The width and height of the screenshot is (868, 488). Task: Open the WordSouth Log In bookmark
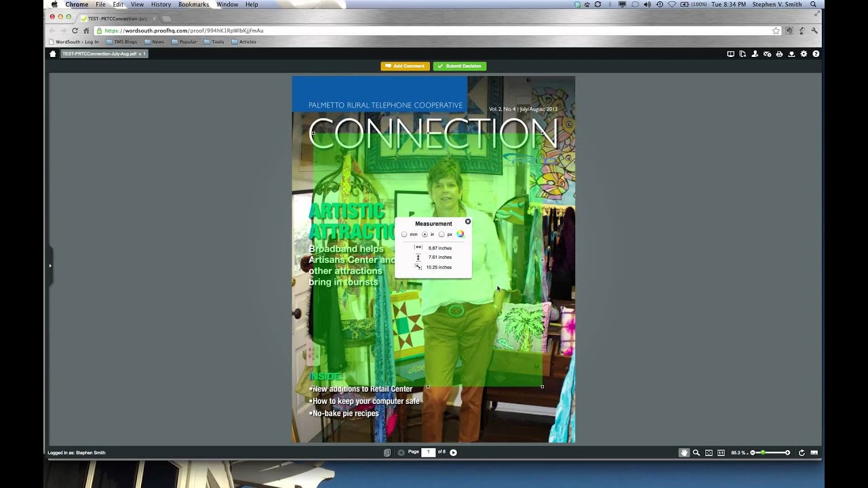(73, 42)
